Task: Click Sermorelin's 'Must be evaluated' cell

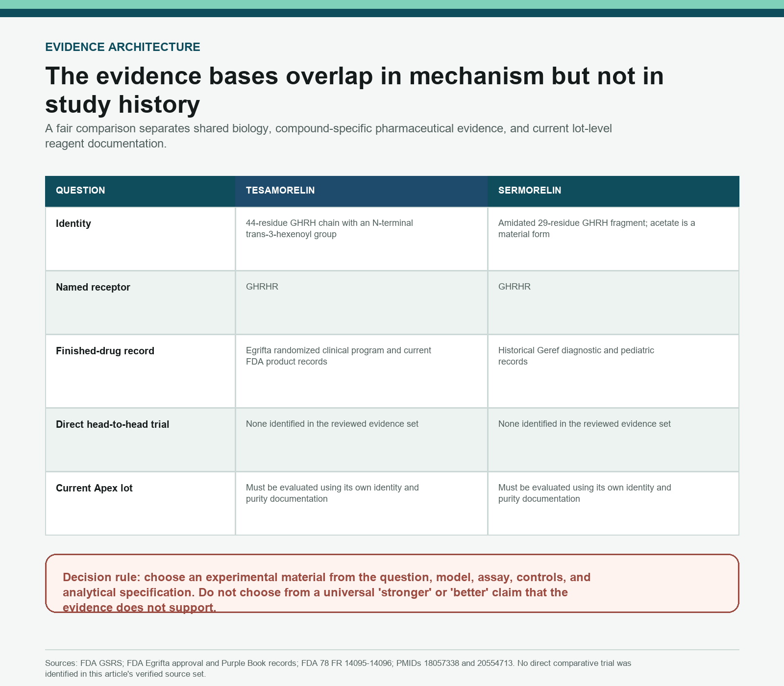Action: pyautogui.click(x=613, y=503)
